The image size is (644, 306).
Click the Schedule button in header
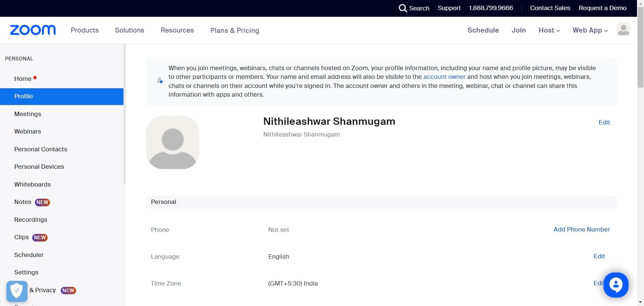[x=483, y=30]
